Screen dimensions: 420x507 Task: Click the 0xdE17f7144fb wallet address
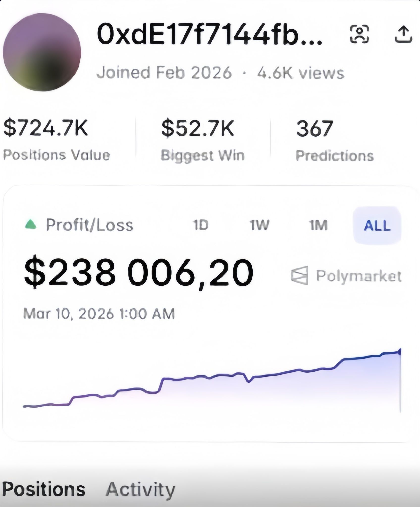(x=210, y=34)
